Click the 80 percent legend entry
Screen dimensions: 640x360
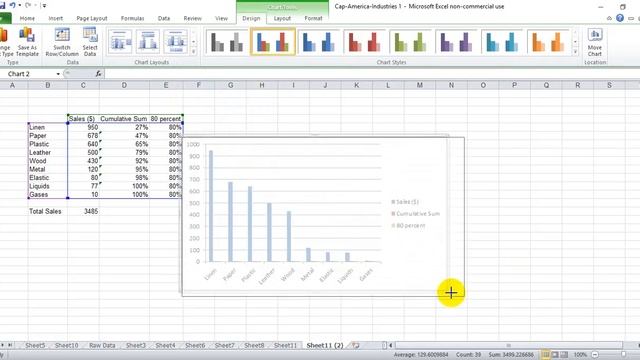[x=409, y=225]
